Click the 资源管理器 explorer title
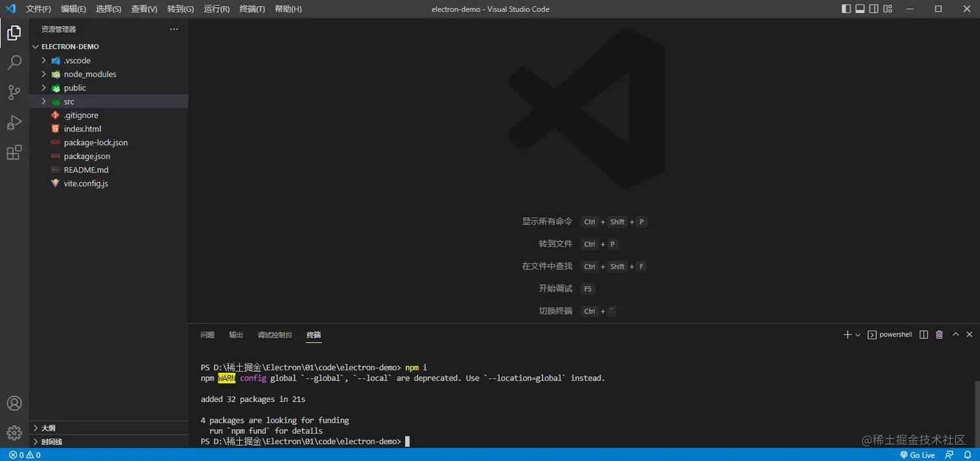The width and height of the screenshot is (980, 461). click(x=58, y=29)
